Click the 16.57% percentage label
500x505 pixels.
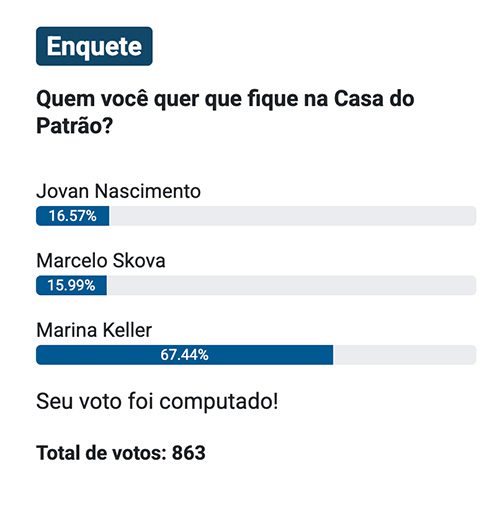[x=73, y=216]
